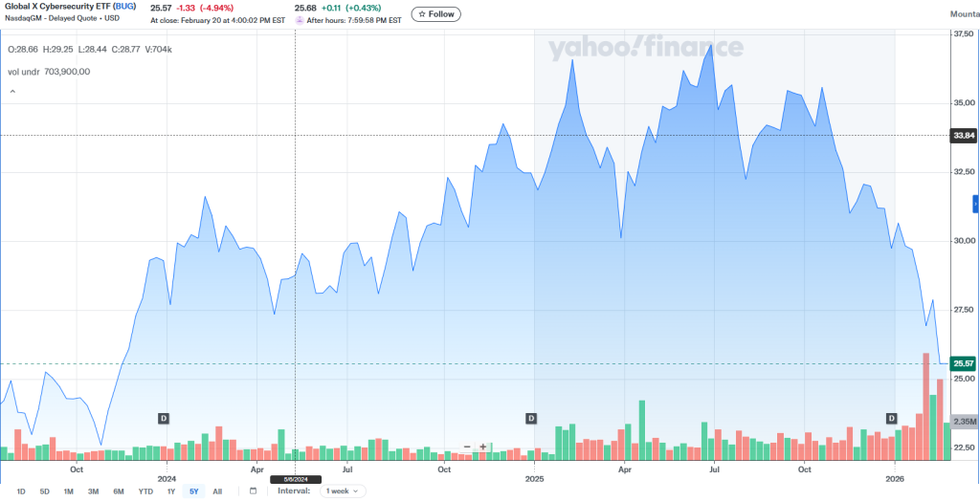
Task: Click the 2025 year axis label
Action: point(534,479)
